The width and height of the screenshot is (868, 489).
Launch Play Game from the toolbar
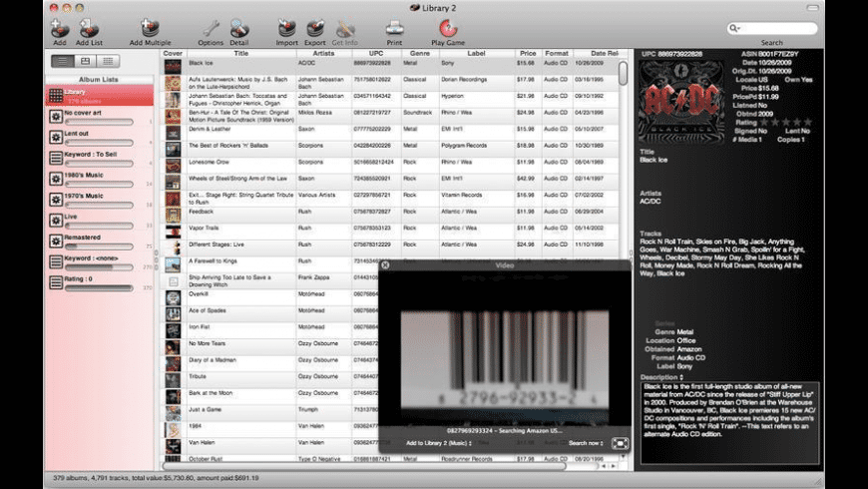(448, 28)
